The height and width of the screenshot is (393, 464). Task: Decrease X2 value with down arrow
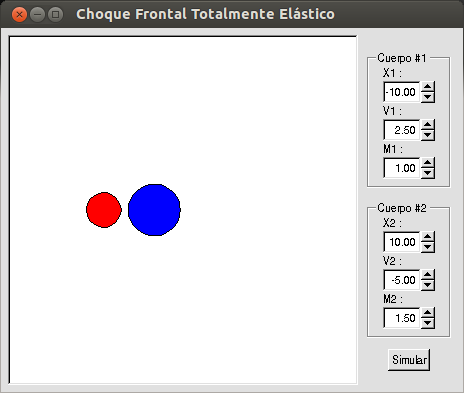click(428, 247)
